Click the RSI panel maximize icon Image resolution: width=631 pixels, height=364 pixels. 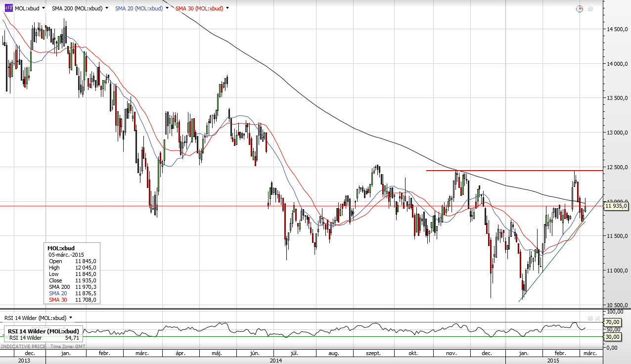coord(590,318)
